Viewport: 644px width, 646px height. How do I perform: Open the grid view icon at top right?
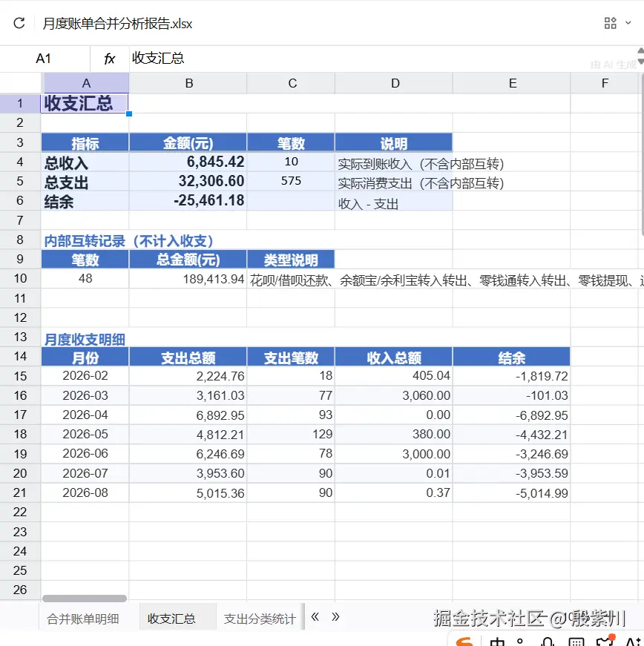pyautogui.click(x=610, y=23)
